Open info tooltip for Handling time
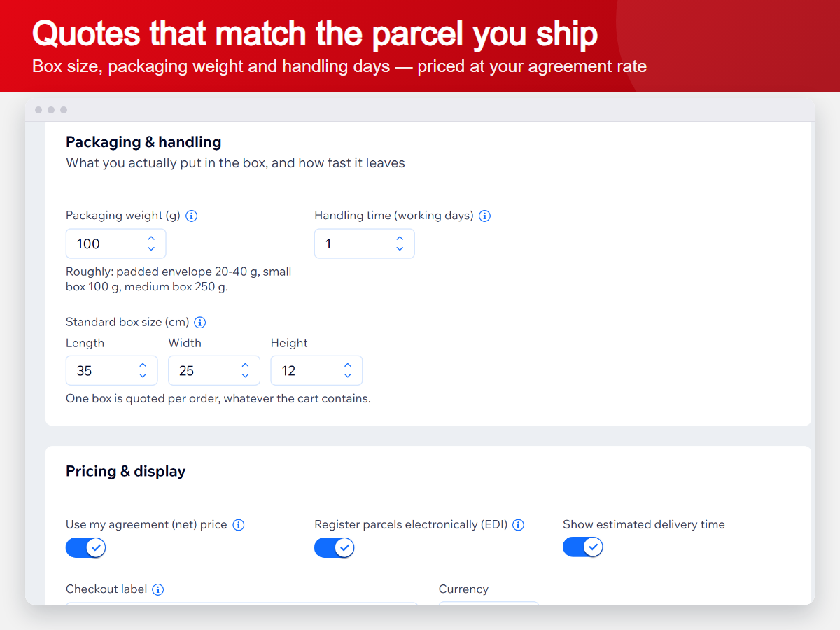This screenshot has height=630, width=840. (484, 216)
